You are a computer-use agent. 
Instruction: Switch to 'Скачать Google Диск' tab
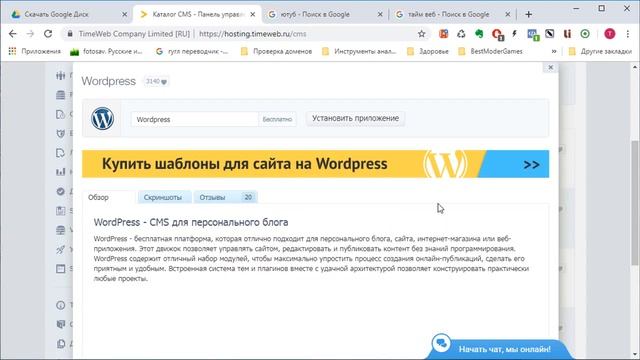69,14
